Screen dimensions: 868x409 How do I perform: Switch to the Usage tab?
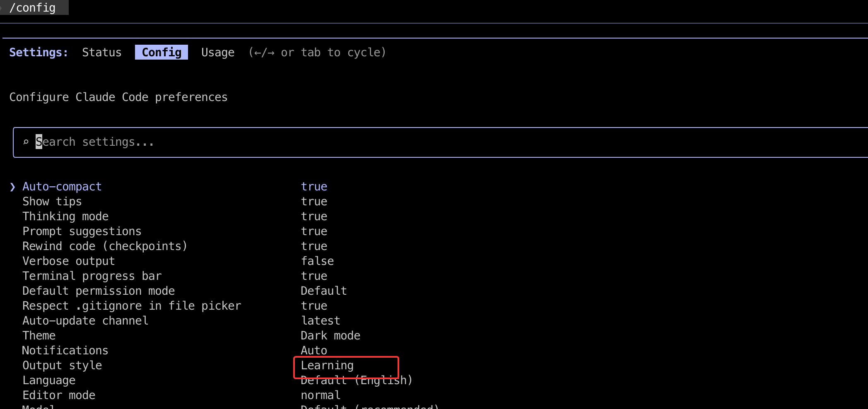point(218,53)
